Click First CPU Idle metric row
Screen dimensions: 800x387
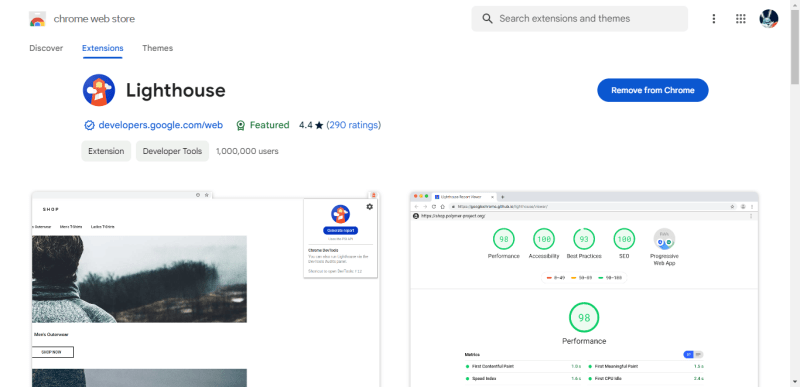646,379
